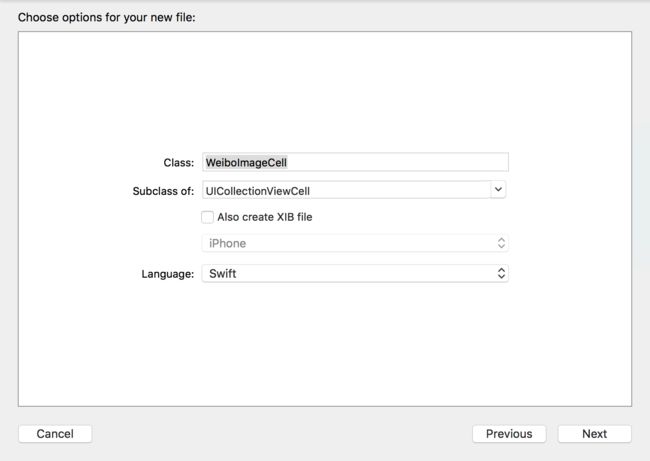Click the greyed-out iPhone text
This screenshot has height=461, width=650.
click(x=228, y=243)
